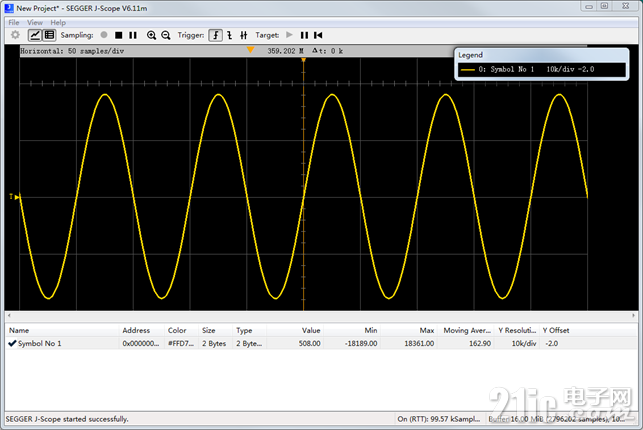The image size is (643, 430).
Task: Click the Legend panel title
Action: point(470,55)
